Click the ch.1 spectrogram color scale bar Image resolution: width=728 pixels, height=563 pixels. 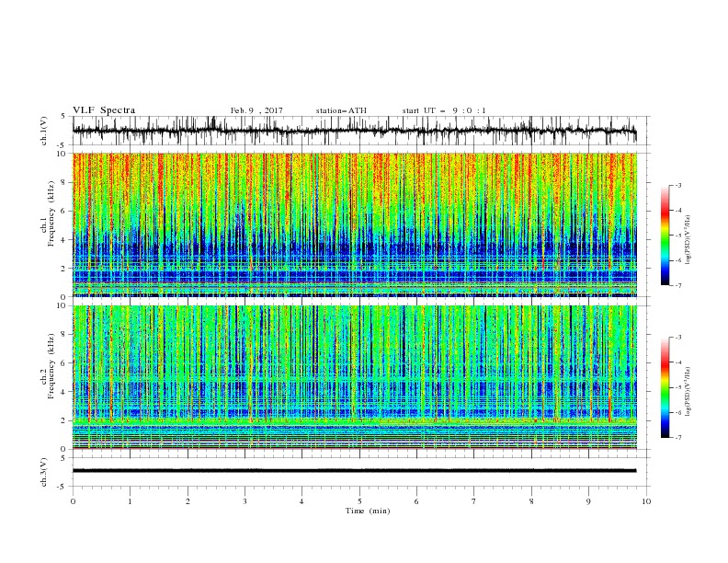665,236
